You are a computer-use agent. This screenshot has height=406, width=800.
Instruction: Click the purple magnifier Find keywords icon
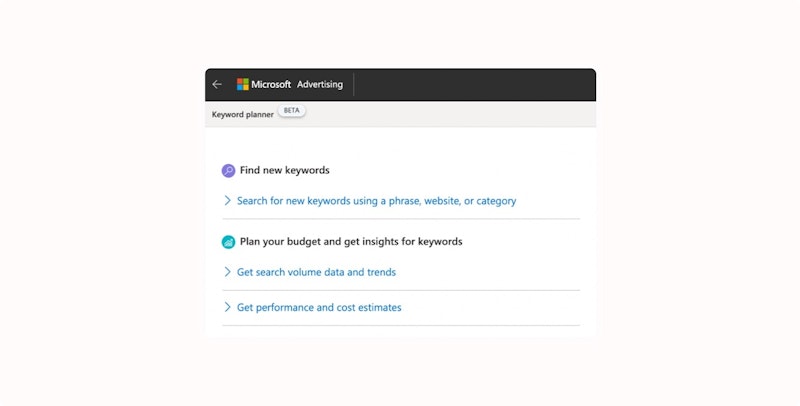pyautogui.click(x=229, y=171)
